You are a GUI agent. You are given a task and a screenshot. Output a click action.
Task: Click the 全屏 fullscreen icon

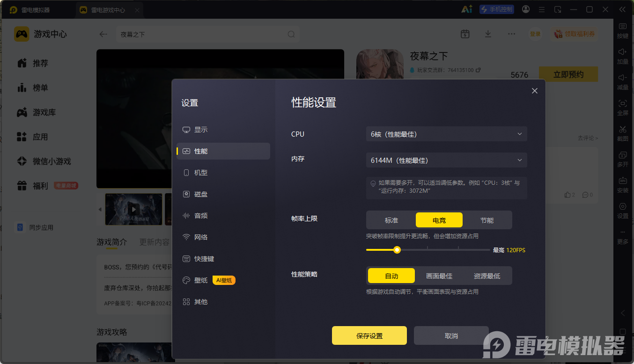click(x=623, y=104)
